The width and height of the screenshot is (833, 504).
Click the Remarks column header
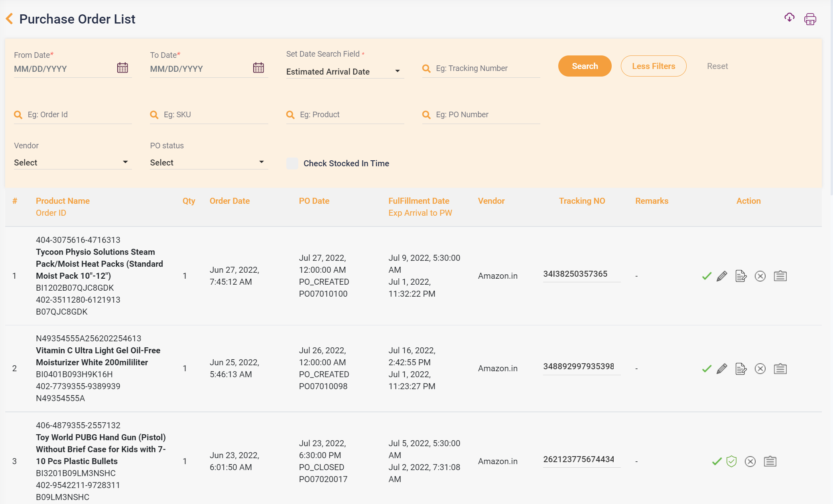pos(652,201)
